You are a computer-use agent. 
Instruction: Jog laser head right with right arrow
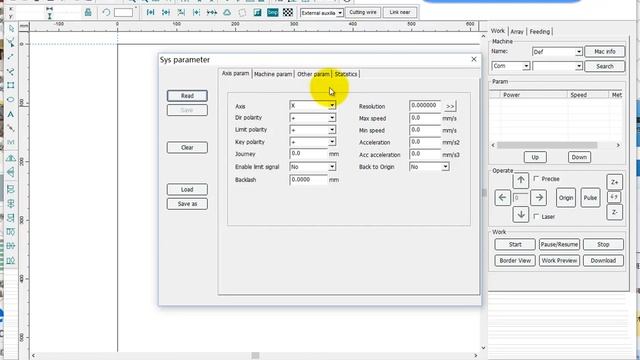point(539,198)
